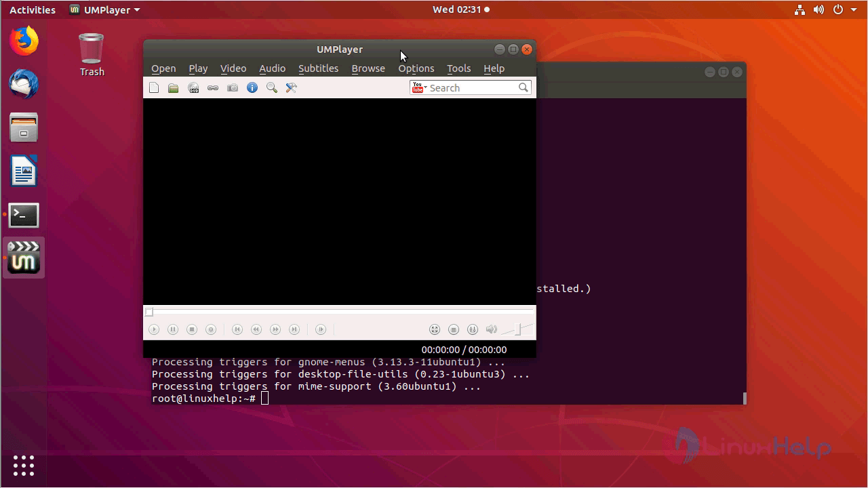Screen dimensions: 868x488
Task: Open the power menu in top bar
Action: click(838, 9)
